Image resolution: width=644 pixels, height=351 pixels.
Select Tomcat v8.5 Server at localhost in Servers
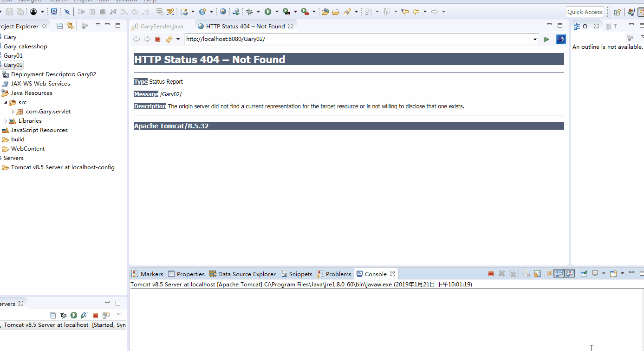(x=46, y=325)
